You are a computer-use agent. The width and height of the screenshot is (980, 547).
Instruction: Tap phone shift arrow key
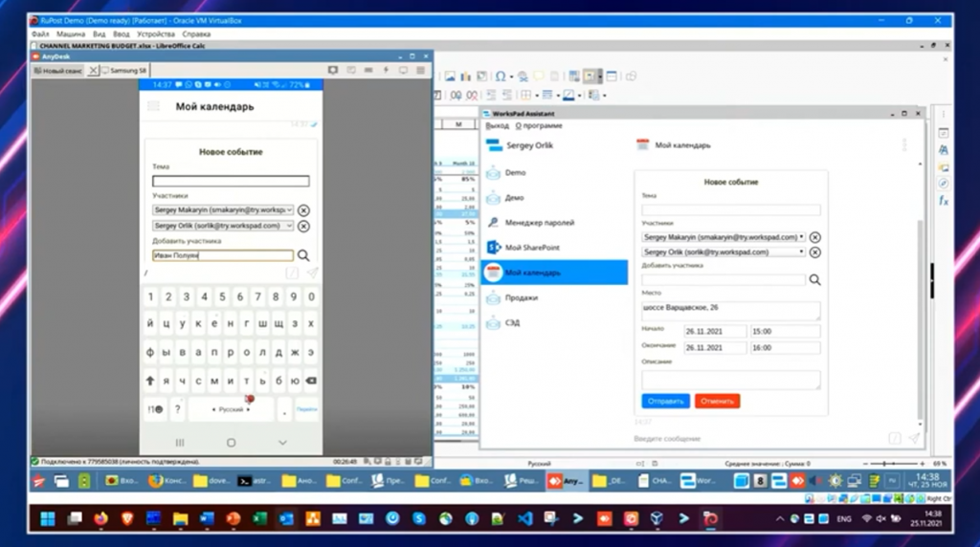pos(150,381)
